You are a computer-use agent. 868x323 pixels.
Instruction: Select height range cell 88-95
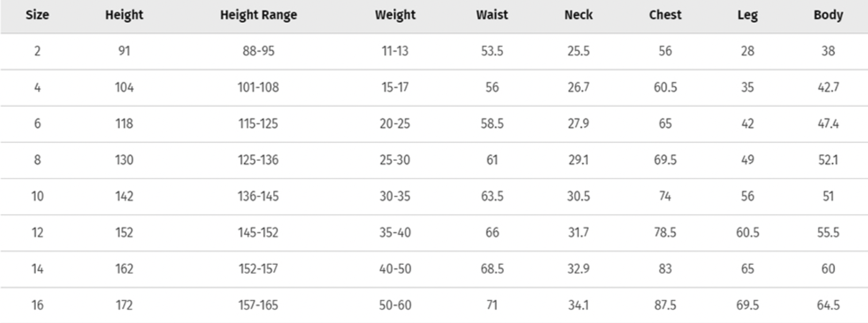(258, 51)
